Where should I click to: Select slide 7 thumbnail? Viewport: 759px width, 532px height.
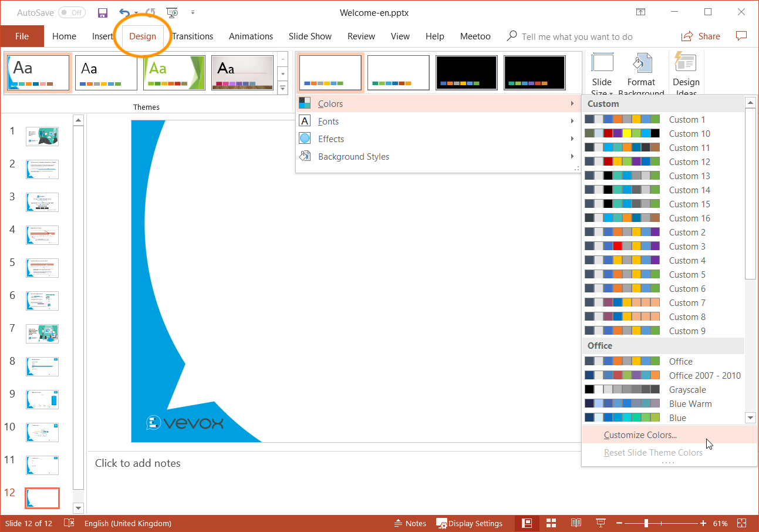point(42,334)
